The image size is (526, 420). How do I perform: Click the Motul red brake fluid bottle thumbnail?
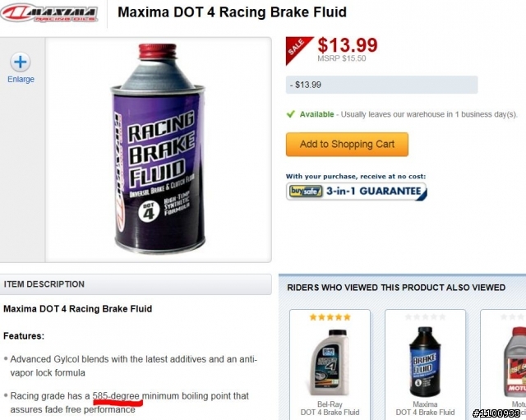[515, 362]
